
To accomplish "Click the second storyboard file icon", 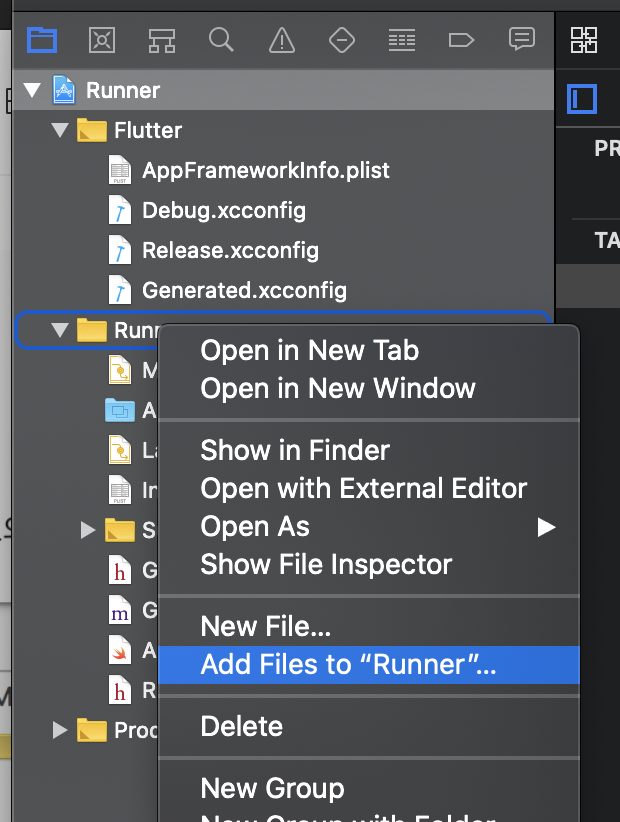I will tap(120, 450).
